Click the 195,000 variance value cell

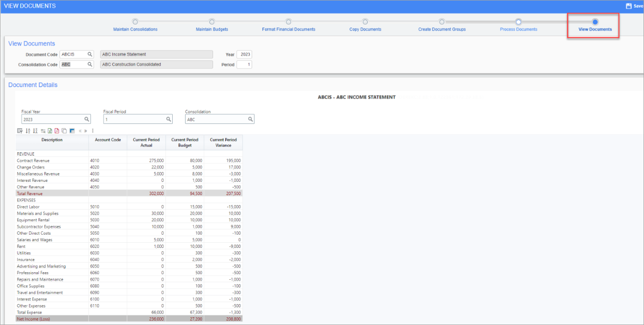click(x=224, y=161)
